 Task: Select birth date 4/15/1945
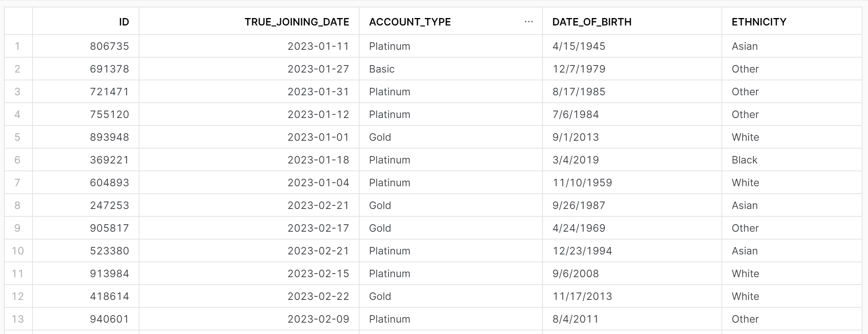pos(579,46)
